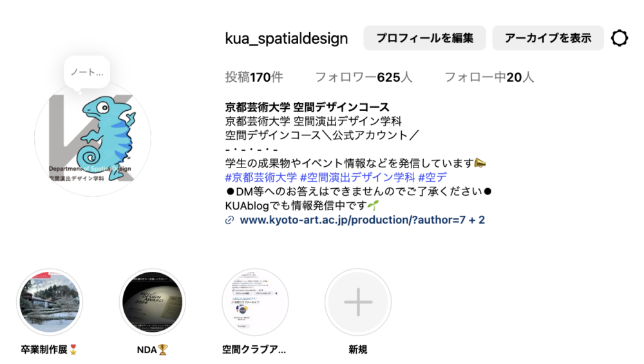
Task: Click プロフィールを編集 button
Action: click(424, 38)
